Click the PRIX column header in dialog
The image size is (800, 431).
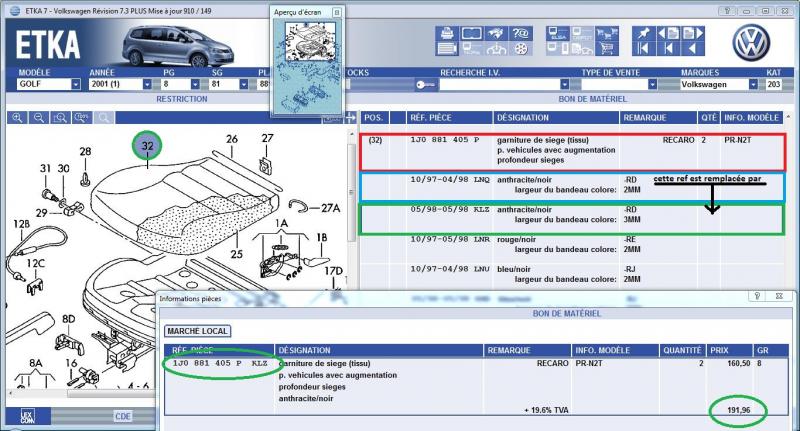(x=730, y=350)
